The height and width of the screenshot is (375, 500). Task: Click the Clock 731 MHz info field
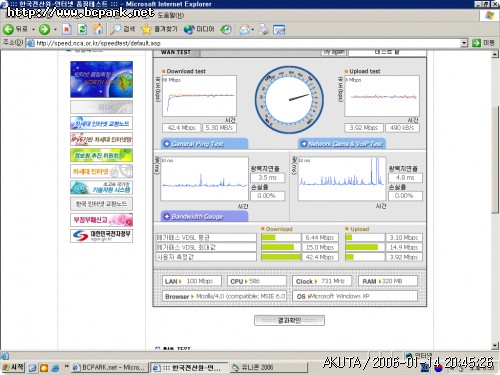[x=322, y=281]
